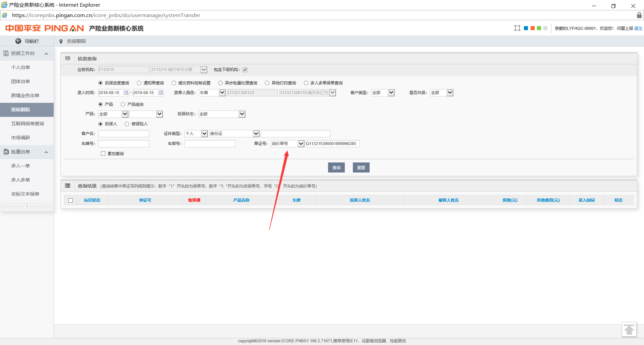This screenshot has width=644, height=345.
Task: Choose the 投保人 radio option
Action: pyautogui.click(x=100, y=124)
